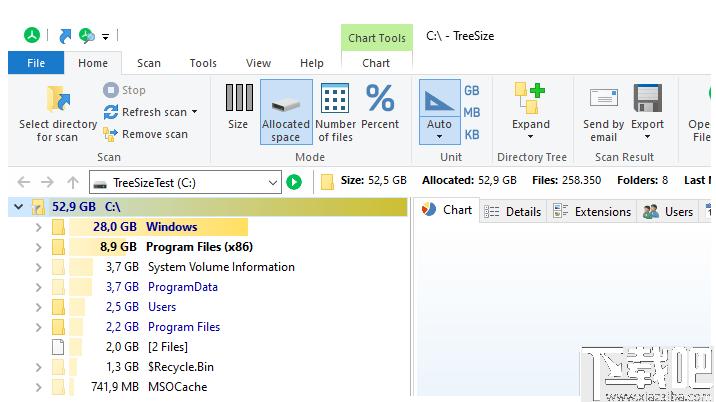Image resolution: width=716 pixels, height=402 pixels.
Task: Click Select directory for scan
Action: (x=58, y=113)
